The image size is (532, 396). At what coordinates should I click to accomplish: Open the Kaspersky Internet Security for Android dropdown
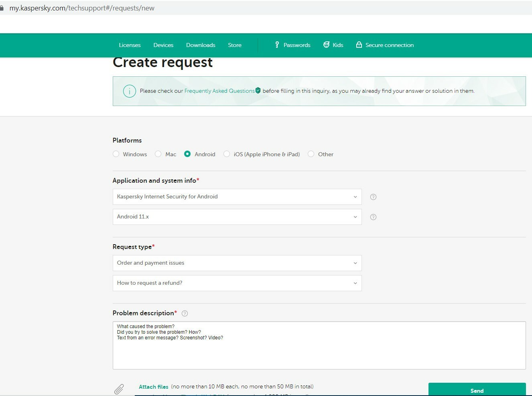pyautogui.click(x=237, y=197)
